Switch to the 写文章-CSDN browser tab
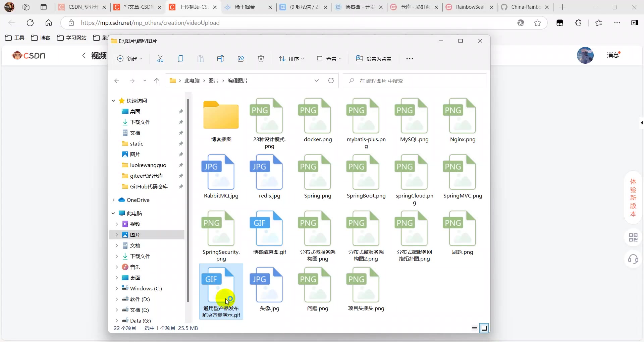644x342 pixels. pyautogui.click(x=138, y=7)
